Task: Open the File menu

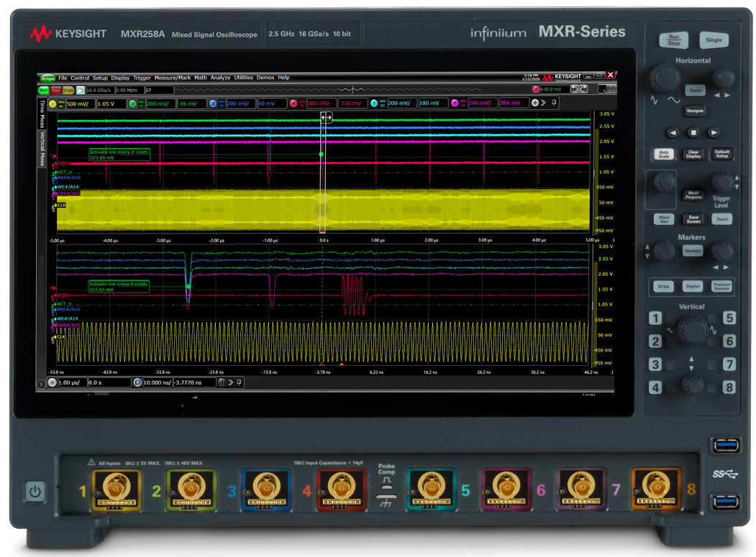Action: pos(63,78)
